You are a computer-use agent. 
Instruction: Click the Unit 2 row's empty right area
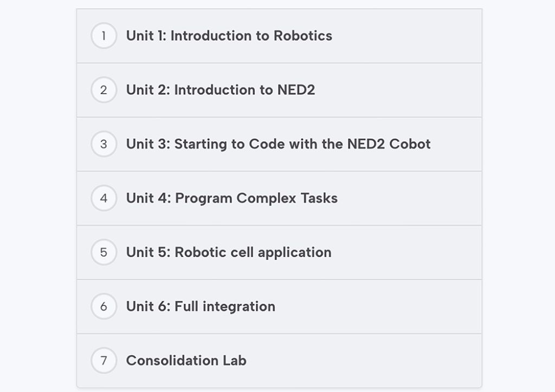coord(398,90)
